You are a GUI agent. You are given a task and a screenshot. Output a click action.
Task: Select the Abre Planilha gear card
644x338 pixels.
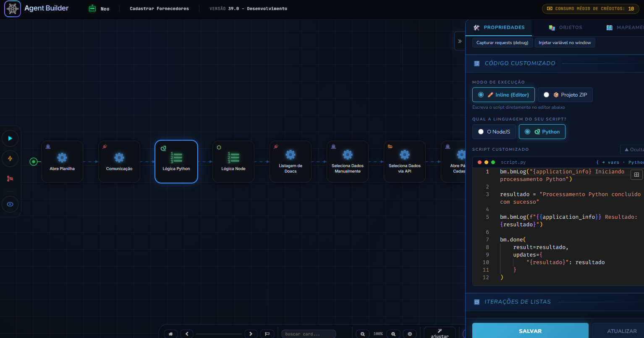pos(62,162)
